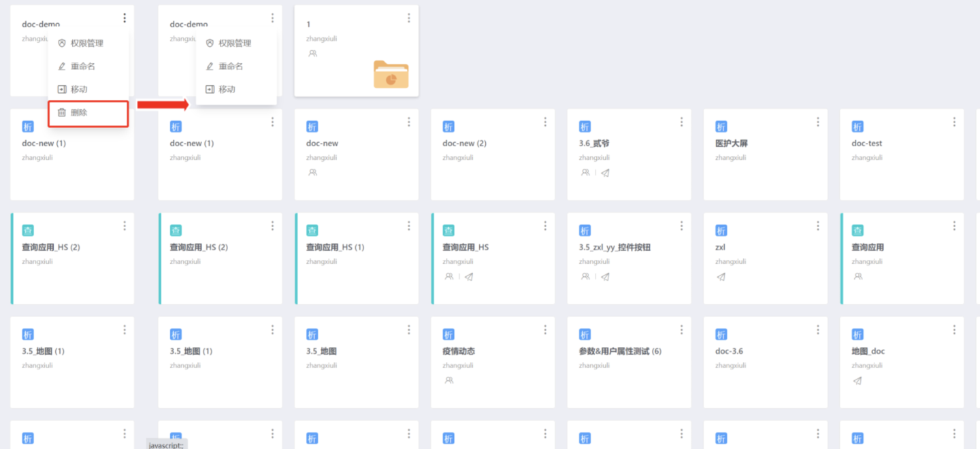Open the three-dot menu on folder card "1"

point(408,18)
